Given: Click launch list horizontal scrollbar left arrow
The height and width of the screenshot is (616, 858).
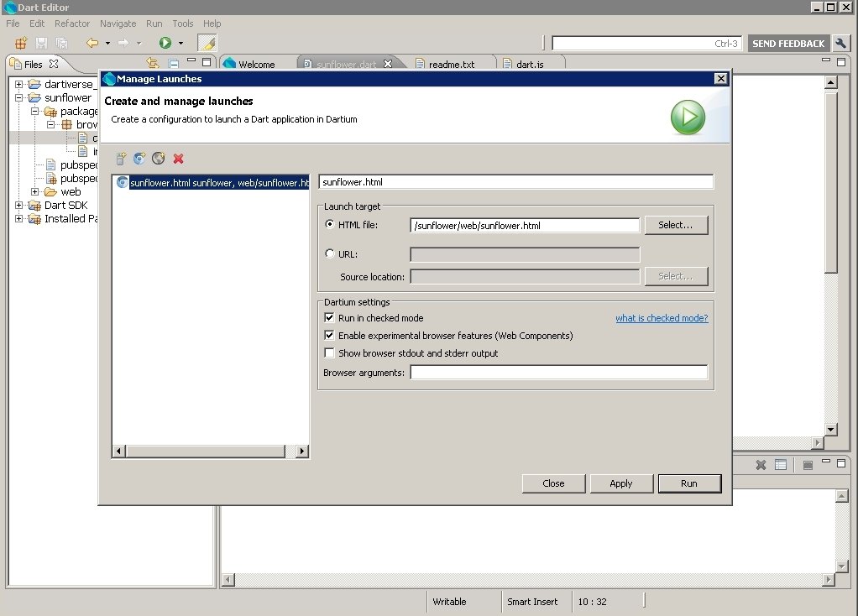Looking at the screenshot, I should pos(118,452).
